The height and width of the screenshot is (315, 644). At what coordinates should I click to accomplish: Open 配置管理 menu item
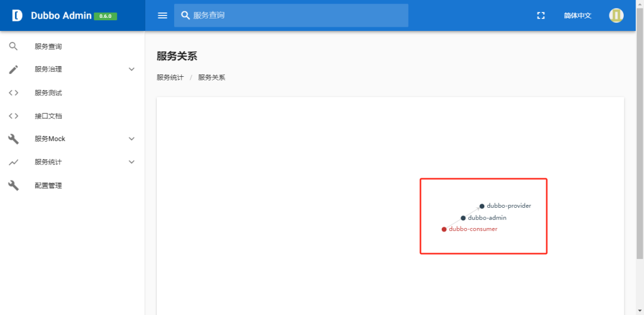tap(72, 185)
